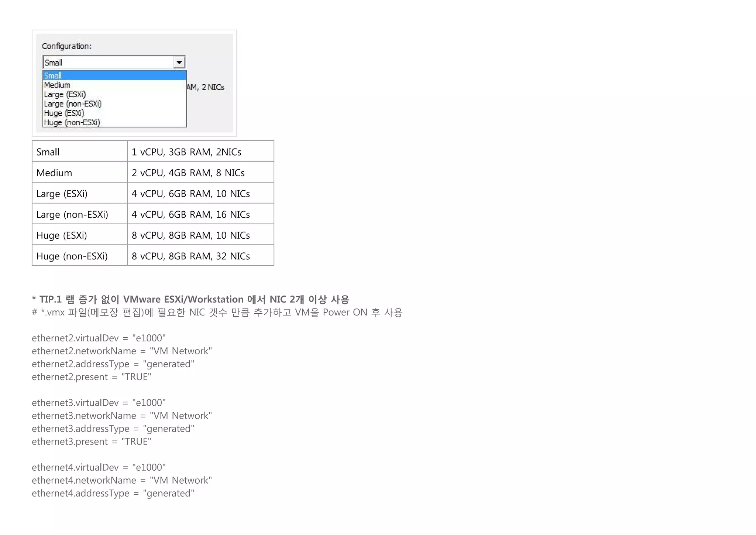Click the Configuration combo box field showing Small
The width and height of the screenshot is (756, 535).
click(x=108, y=62)
